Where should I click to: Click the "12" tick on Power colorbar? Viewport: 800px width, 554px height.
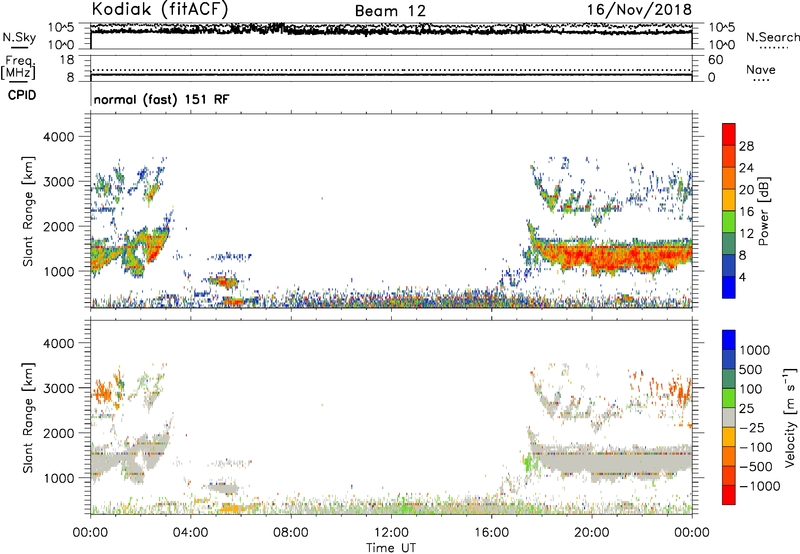point(746,234)
